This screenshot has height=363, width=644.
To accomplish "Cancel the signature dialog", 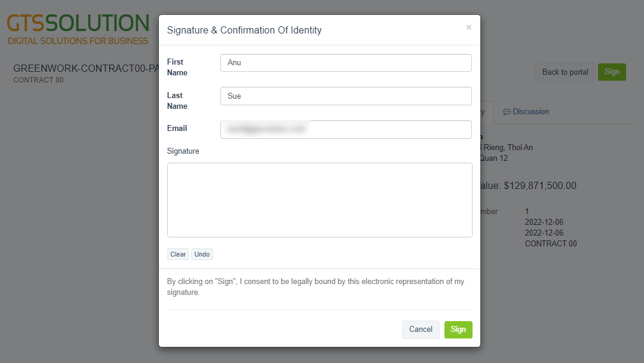I will click(x=421, y=330).
